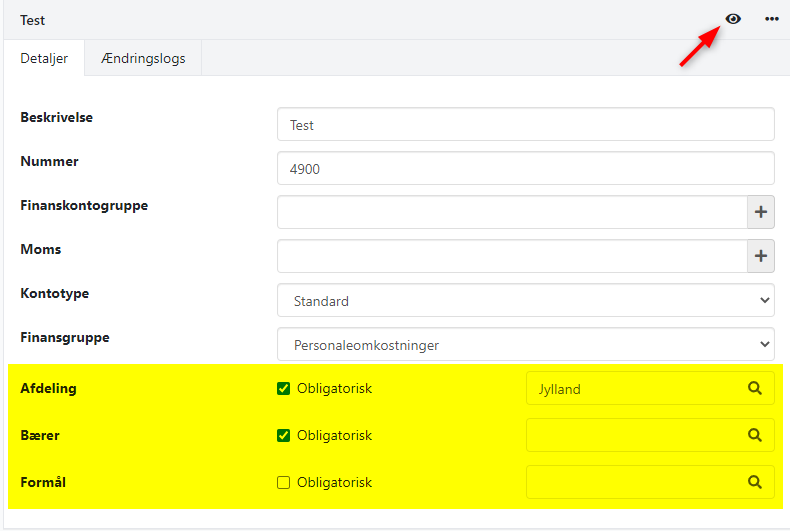
Task: Click into the Beskrivelse text field
Action: [525, 125]
